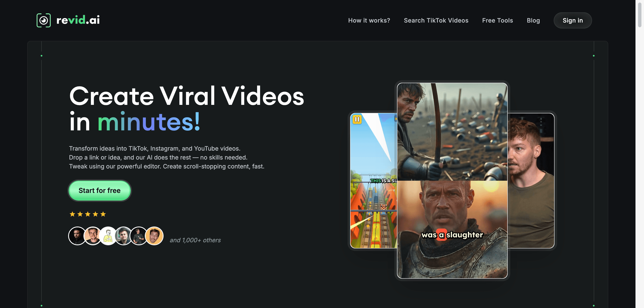This screenshot has width=644, height=308.
Task: Open the Subway Surfers style video thumbnail
Action: (x=374, y=181)
